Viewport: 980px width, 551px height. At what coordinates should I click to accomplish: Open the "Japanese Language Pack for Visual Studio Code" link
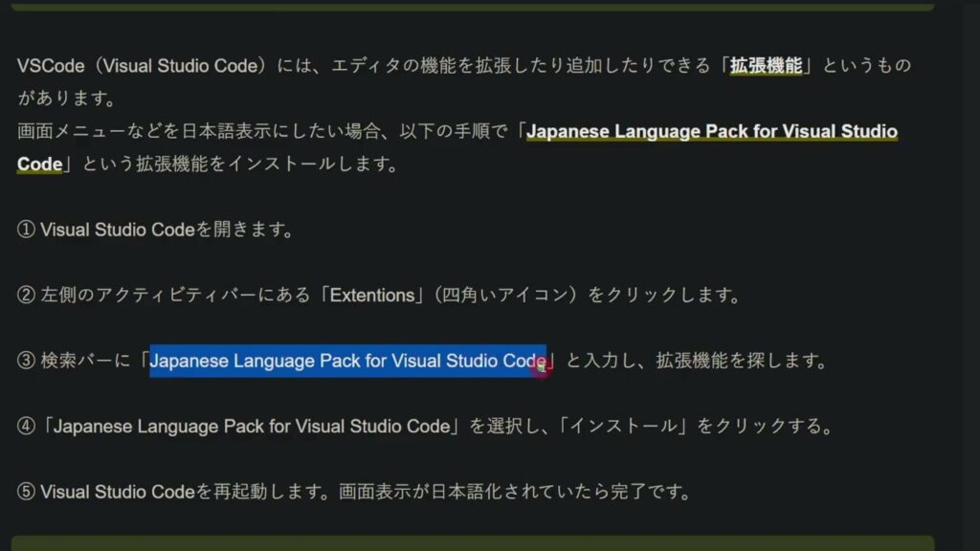[714, 131]
